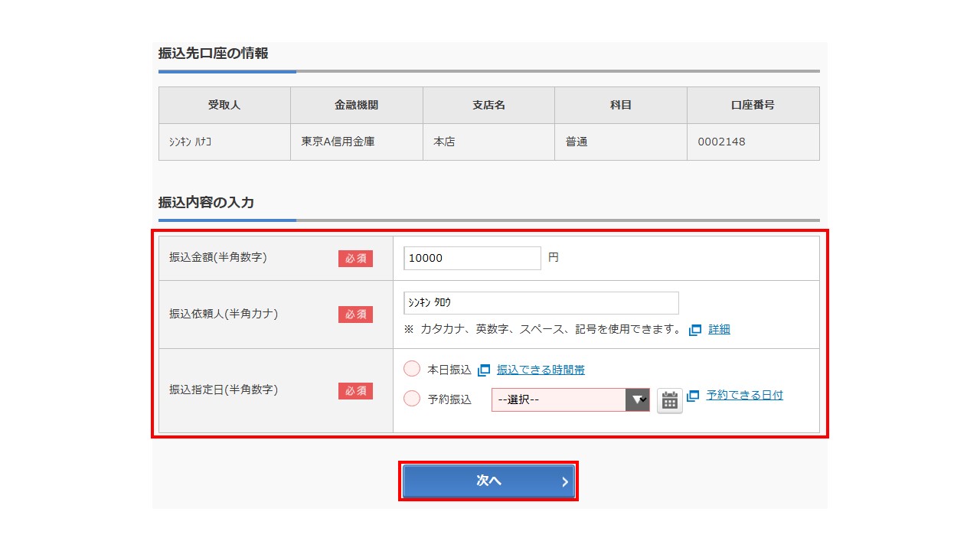Click the popup icon beside 予約できる日付
980x551 pixels.
pos(694,396)
